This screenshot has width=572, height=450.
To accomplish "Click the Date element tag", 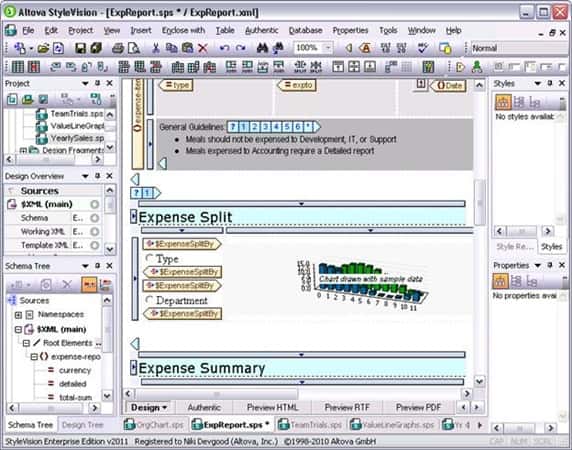I will click(448, 86).
